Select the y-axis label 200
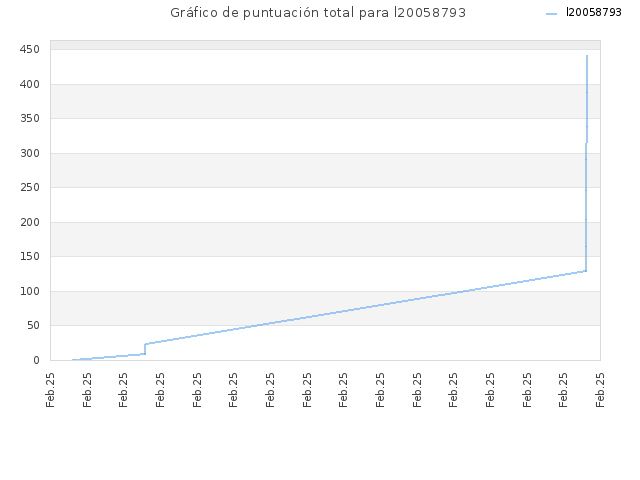 (30, 222)
